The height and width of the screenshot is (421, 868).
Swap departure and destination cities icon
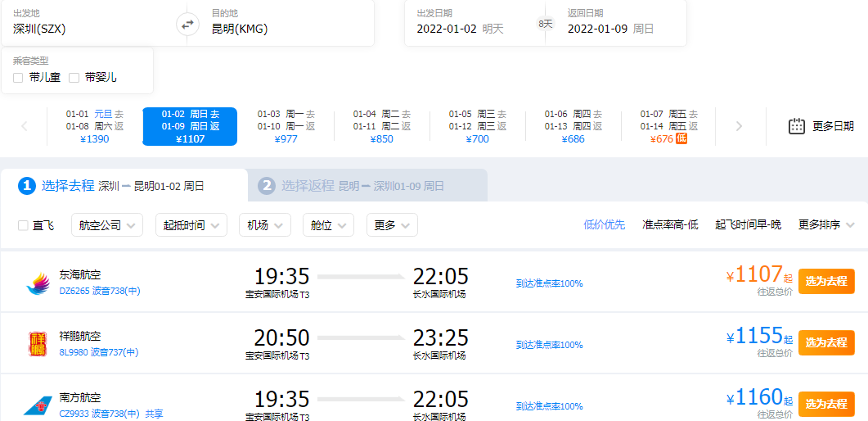187,25
